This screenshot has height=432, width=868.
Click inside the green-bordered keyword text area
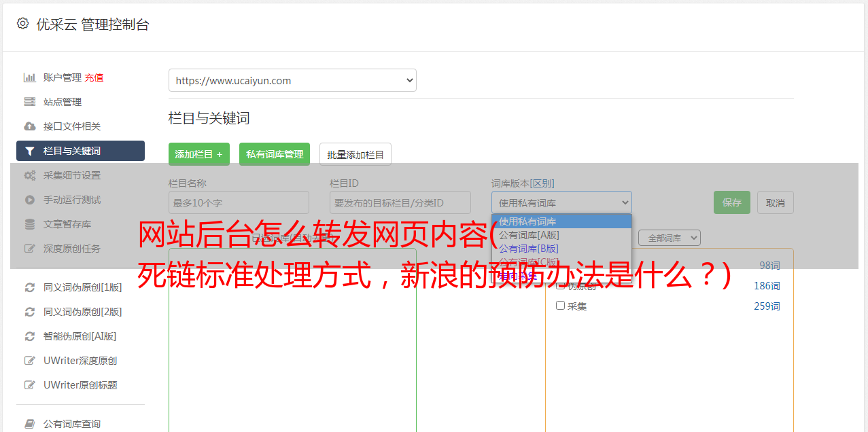click(292, 340)
